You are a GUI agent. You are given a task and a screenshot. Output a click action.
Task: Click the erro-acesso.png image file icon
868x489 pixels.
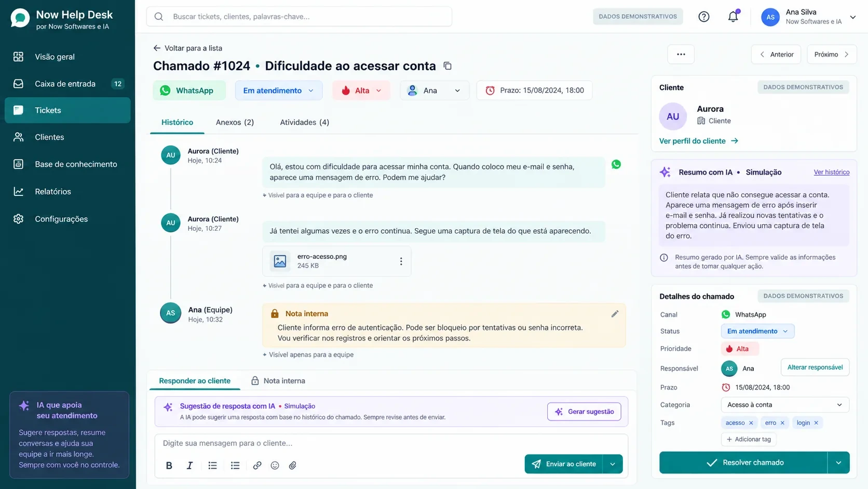(x=280, y=261)
